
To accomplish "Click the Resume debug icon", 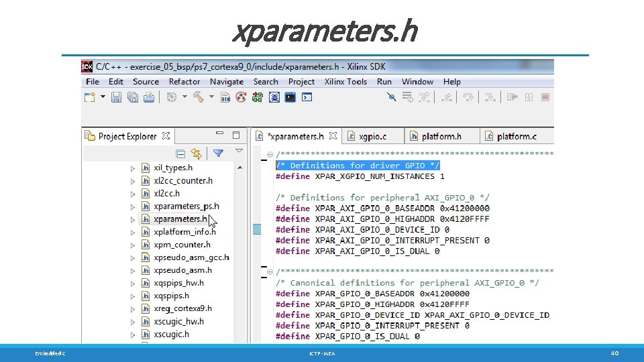I will click(512, 97).
